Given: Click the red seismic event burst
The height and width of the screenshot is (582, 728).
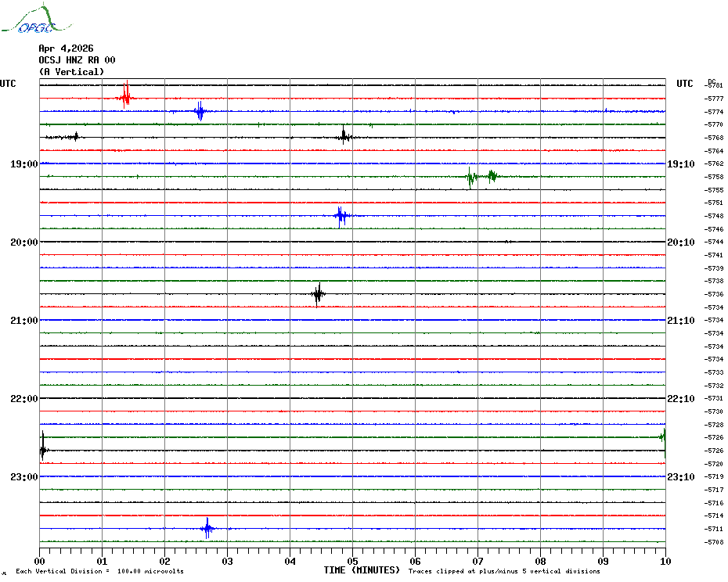Looking at the screenshot, I should 124,97.
